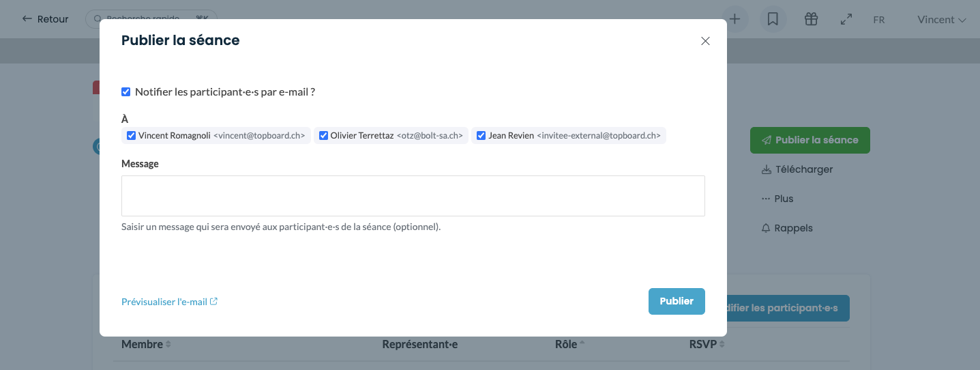Click into the Message text field
This screenshot has height=370, width=980.
pos(413,196)
